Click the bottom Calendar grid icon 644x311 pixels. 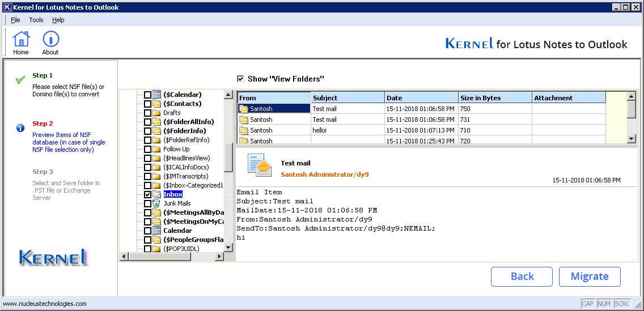(x=156, y=231)
